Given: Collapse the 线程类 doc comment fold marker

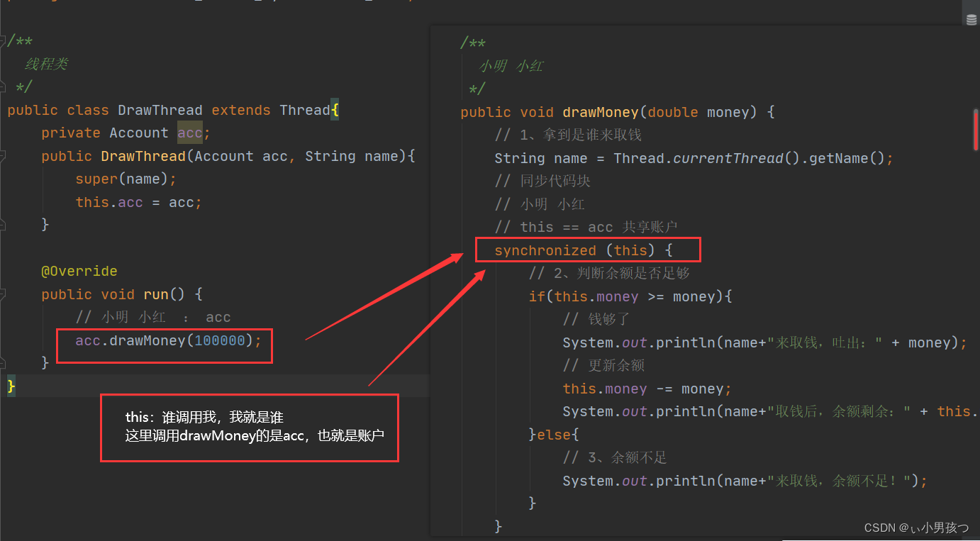Looking at the screenshot, I should click(3, 40).
